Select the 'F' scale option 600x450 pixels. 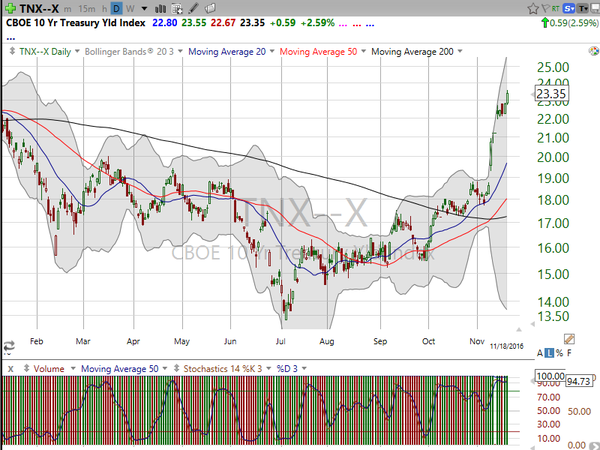pos(569,353)
